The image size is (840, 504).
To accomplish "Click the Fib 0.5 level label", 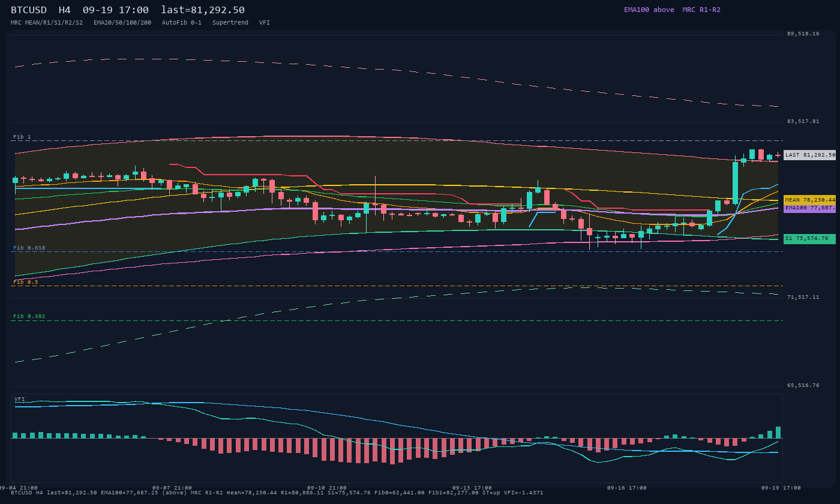I will tap(26, 282).
